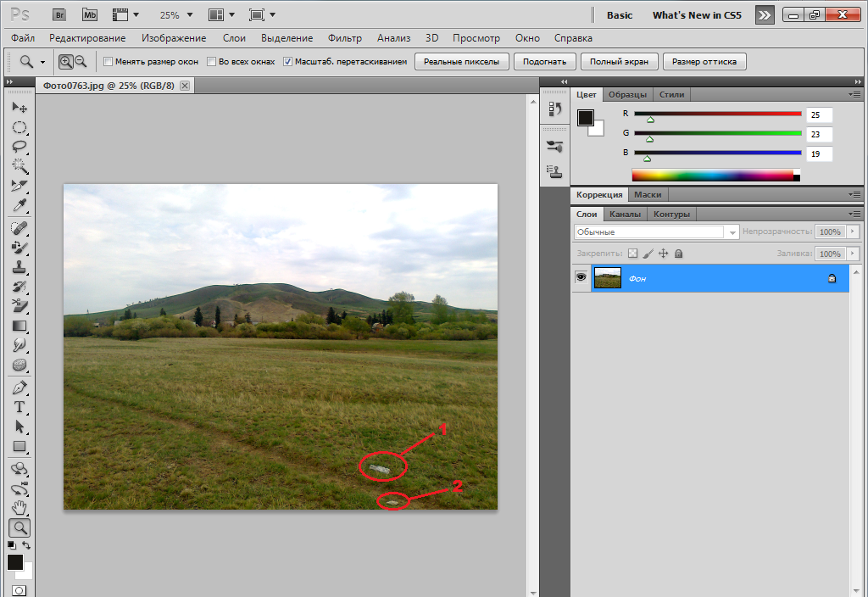Select the Elliptical Marquee tool
Viewport: 868px width, 597px height.
click(x=19, y=127)
